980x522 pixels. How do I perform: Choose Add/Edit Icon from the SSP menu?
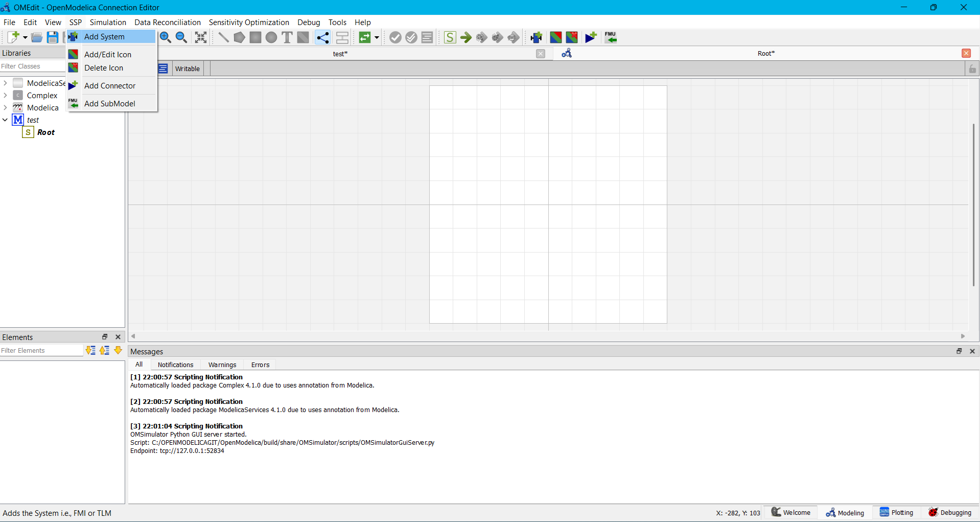[111, 55]
